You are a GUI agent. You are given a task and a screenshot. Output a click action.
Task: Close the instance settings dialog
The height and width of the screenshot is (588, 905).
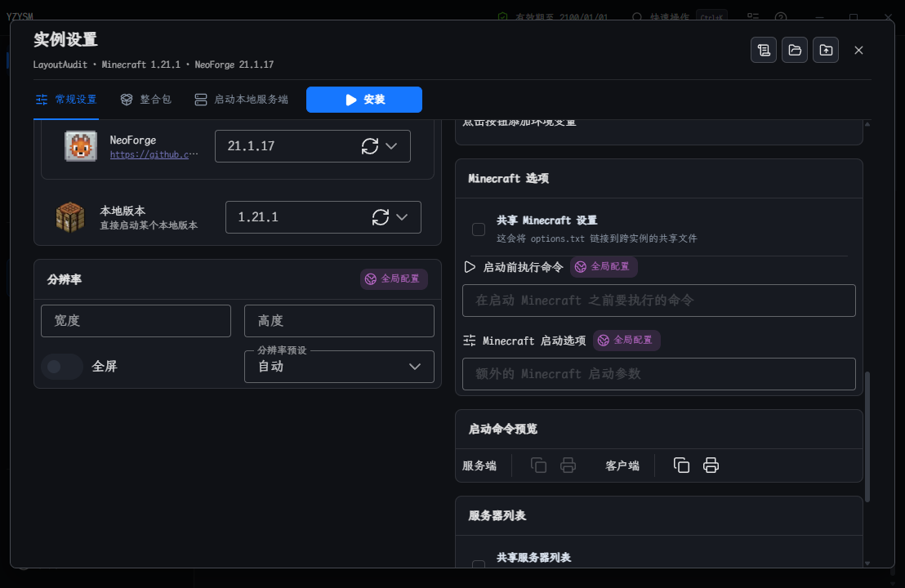pyautogui.click(x=858, y=50)
